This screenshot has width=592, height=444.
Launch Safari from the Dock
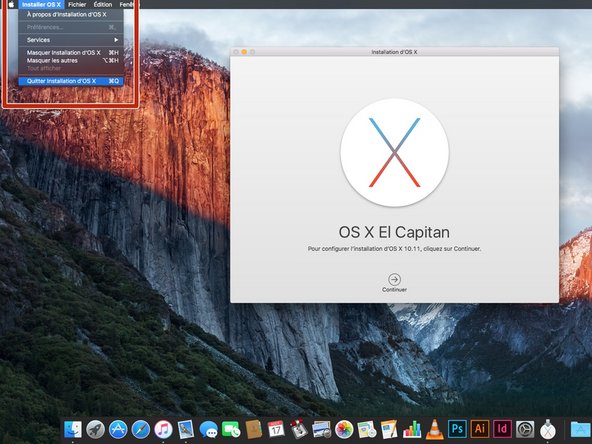point(140,429)
